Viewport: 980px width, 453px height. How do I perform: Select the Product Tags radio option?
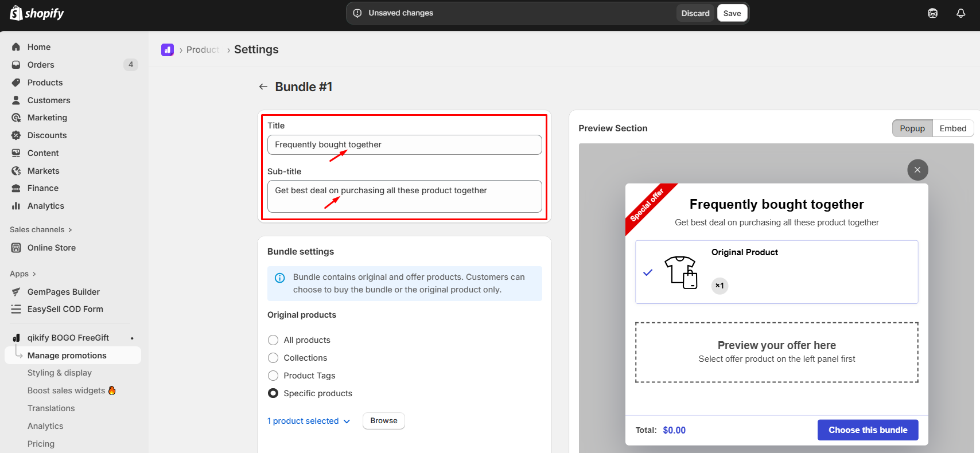point(273,376)
